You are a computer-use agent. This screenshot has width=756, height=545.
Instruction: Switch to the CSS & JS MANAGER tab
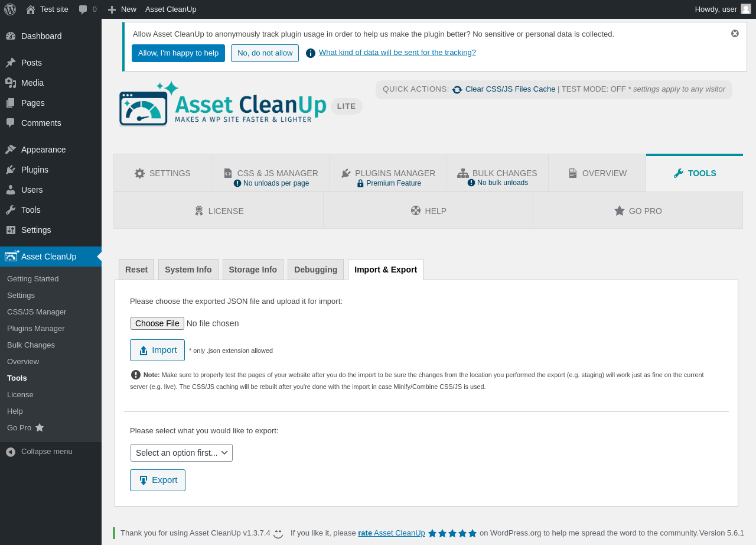[271, 173]
